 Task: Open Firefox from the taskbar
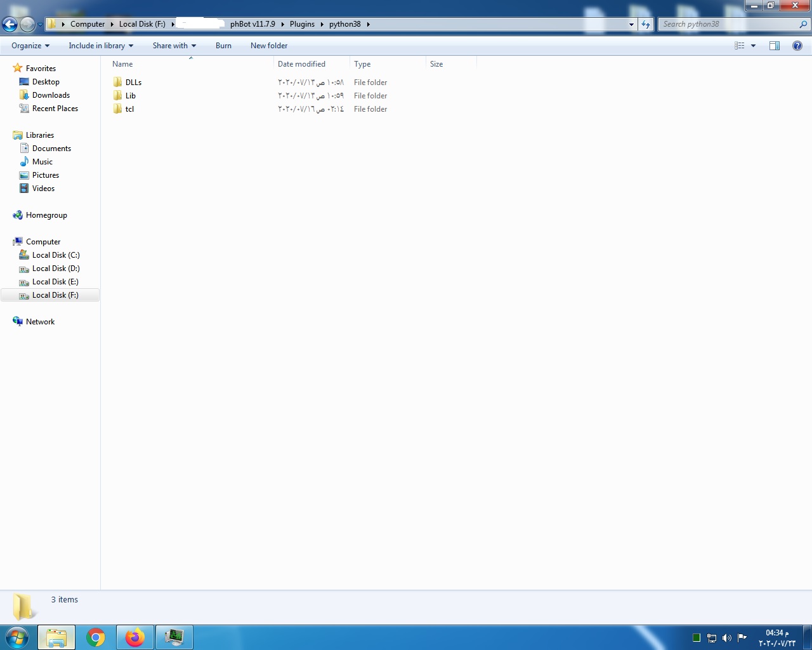pos(135,637)
